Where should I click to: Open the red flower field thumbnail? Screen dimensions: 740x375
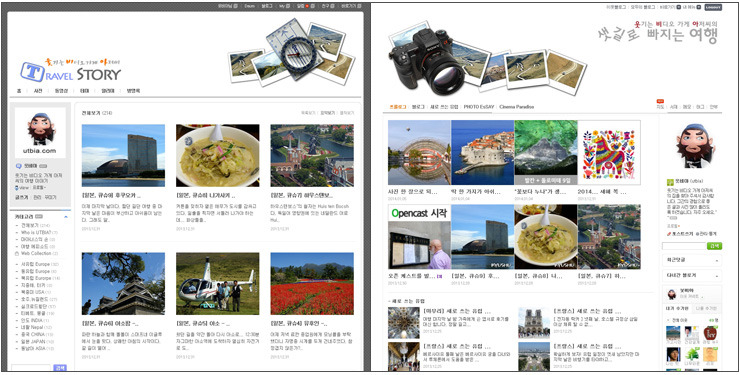click(312, 283)
